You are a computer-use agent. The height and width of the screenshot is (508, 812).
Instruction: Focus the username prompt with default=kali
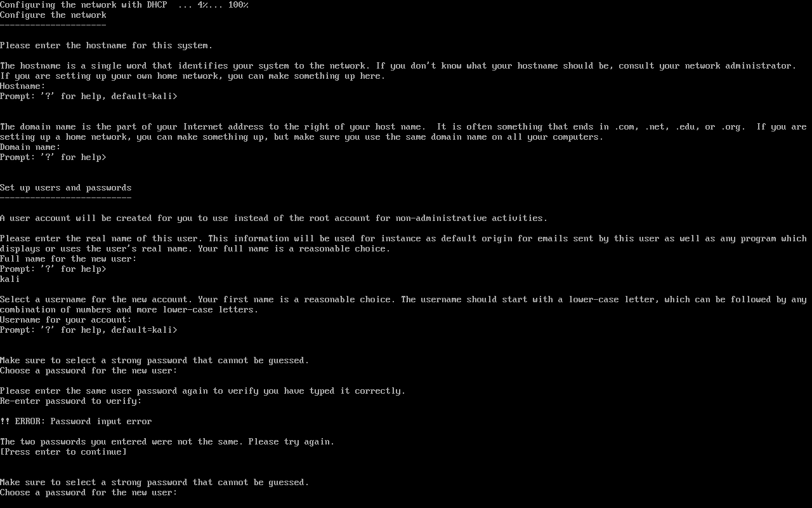click(89, 330)
